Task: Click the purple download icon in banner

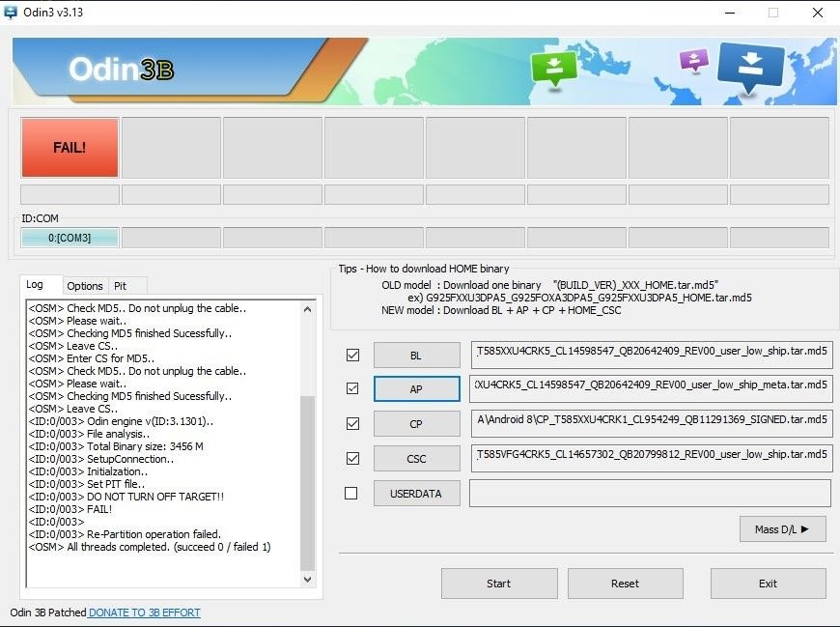Action: pyautogui.click(x=694, y=60)
